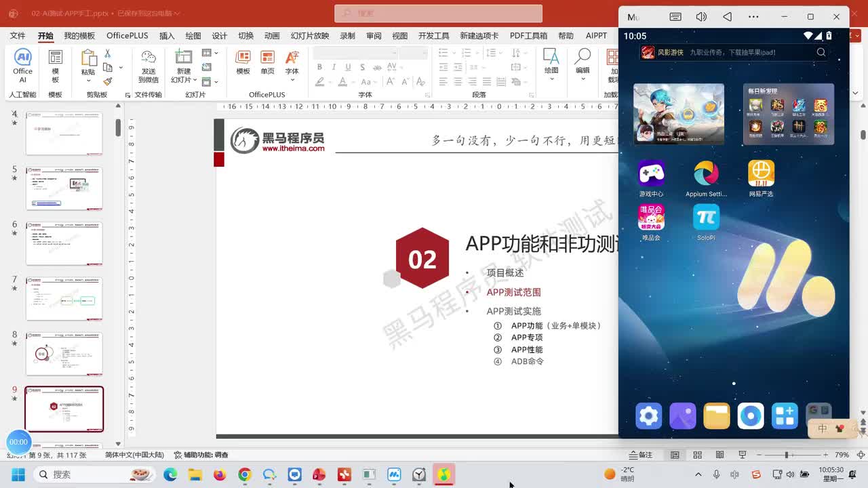Select slide 5 thumbnail
Viewport: 868px width, 488px height.
click(x=64, y=188)
